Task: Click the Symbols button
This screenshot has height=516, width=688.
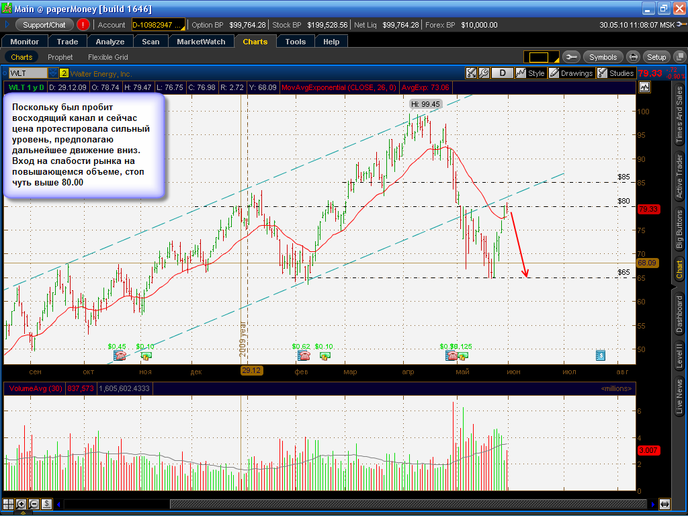Action: tap(603, 57)
